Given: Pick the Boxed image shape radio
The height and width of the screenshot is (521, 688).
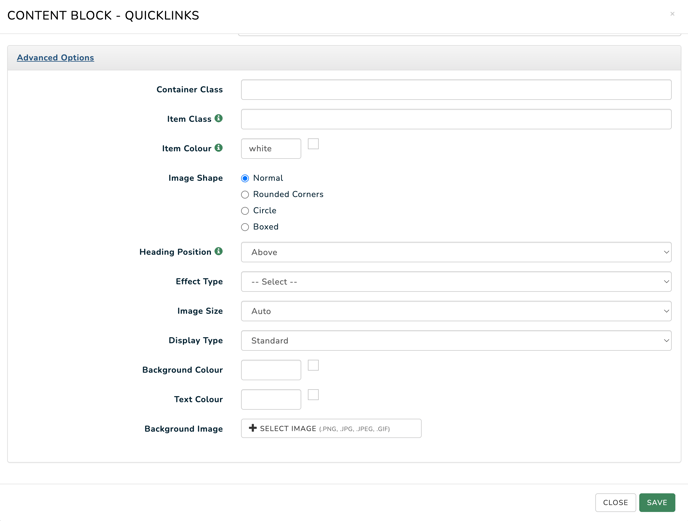Looking at the screenshot, I should [x=245, y=227].
